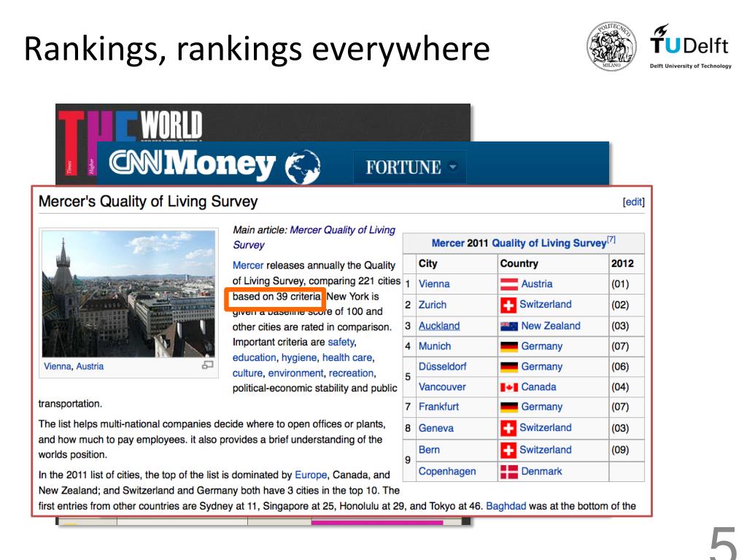Click the Denmark flag icon
Viewport: 747px width, 560px height.
point(509,472)
